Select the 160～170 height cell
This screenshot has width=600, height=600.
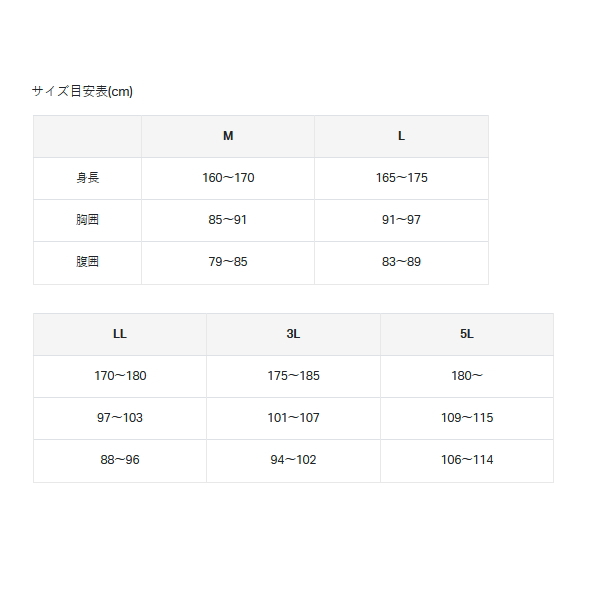[228, 178]
